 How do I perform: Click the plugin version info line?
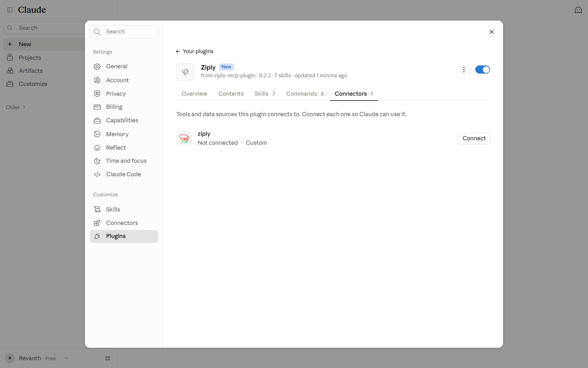pos(274,76)
